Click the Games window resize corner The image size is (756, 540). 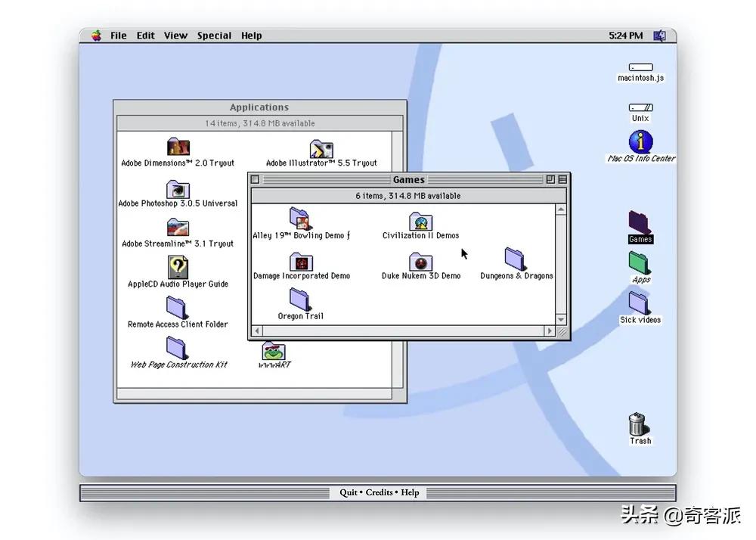tap(562, 331)
